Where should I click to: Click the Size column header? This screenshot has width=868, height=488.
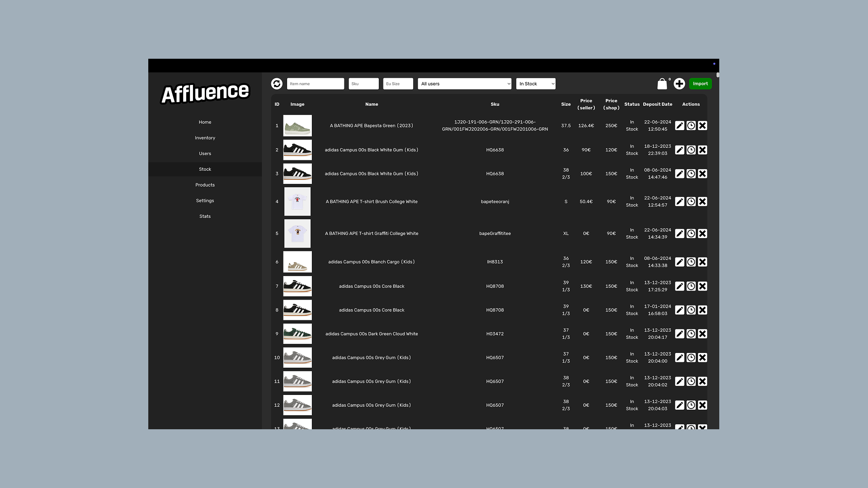pos(566,104)
